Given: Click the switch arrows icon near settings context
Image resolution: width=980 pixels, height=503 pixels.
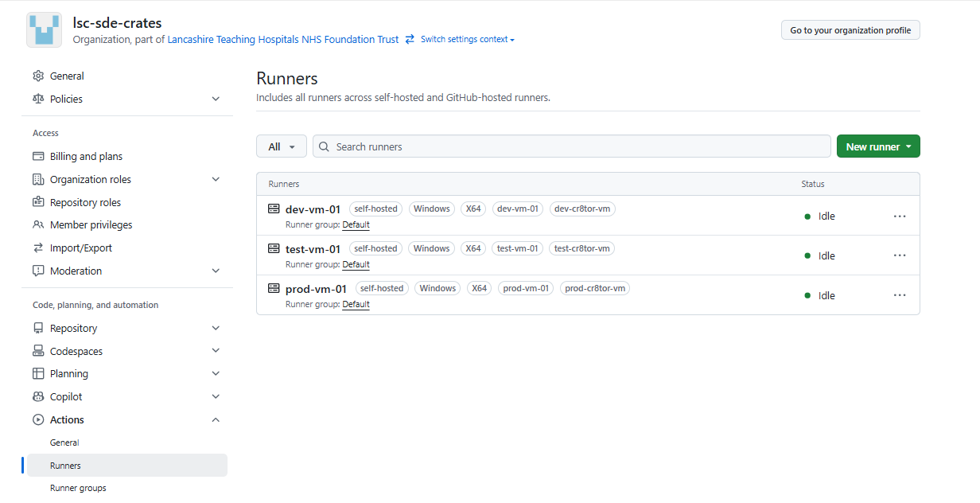Looking at the screenshot, I should (410, 39).
